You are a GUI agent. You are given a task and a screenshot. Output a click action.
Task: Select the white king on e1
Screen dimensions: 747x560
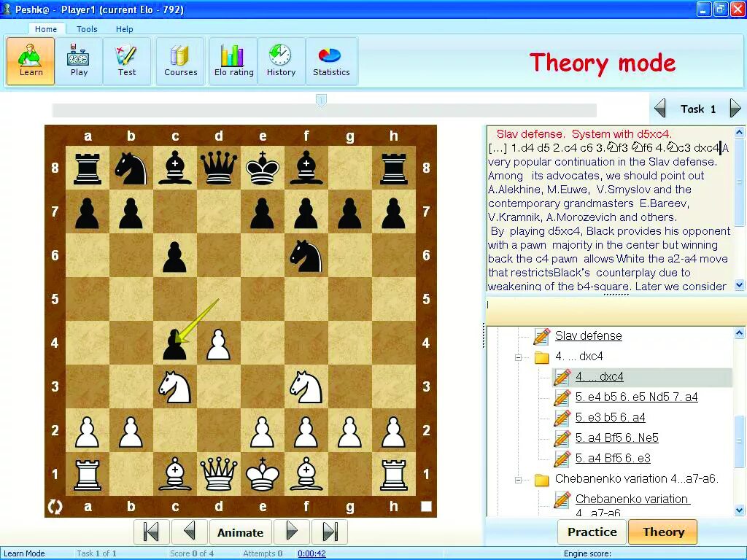(263, 474)
